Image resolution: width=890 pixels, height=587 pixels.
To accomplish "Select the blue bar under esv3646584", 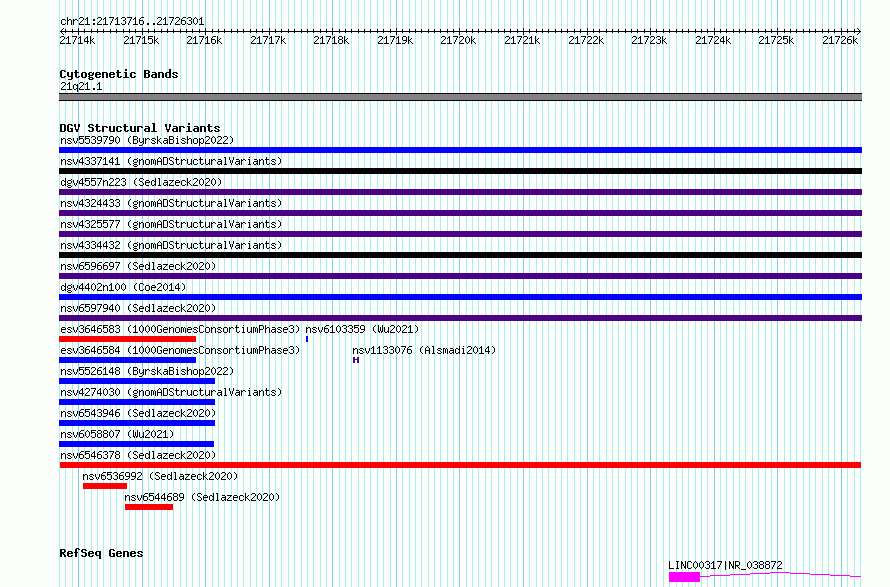I will (128, 360).
